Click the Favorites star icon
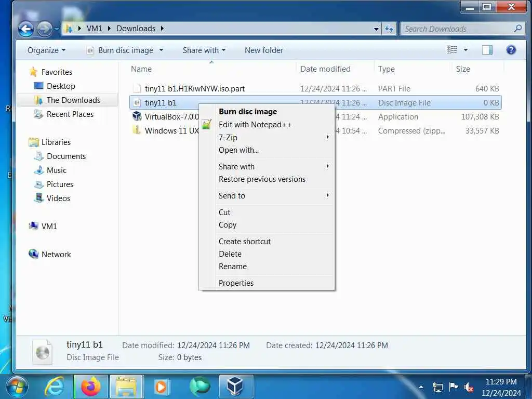Image resolution: width=532 pixels, height=399 pixels. [x=33, y=72]
